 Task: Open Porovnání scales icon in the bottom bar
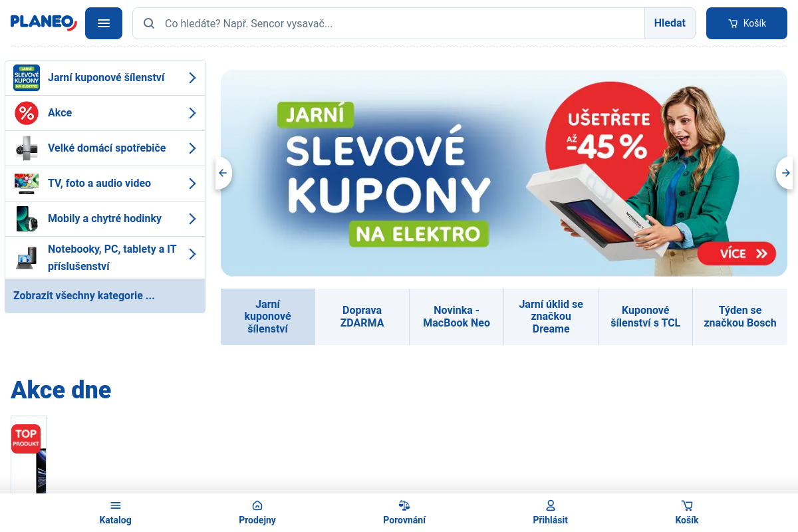click(x=404, y=506)
